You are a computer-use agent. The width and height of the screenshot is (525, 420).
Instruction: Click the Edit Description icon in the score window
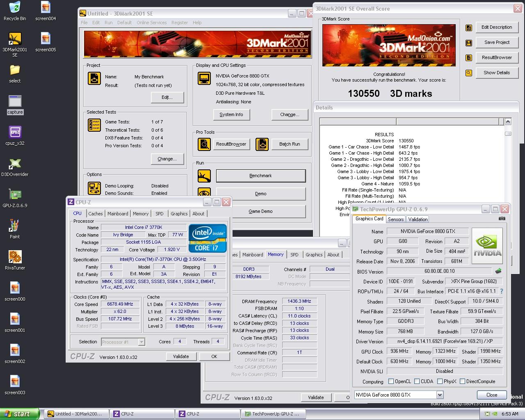click(x=469, y=27)
